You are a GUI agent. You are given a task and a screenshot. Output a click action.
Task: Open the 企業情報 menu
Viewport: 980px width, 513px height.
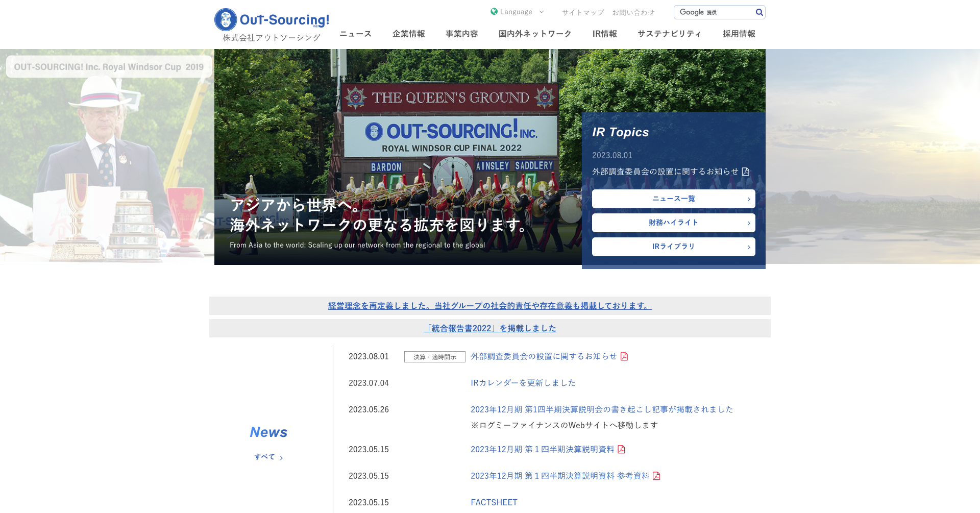click(409, 34)
